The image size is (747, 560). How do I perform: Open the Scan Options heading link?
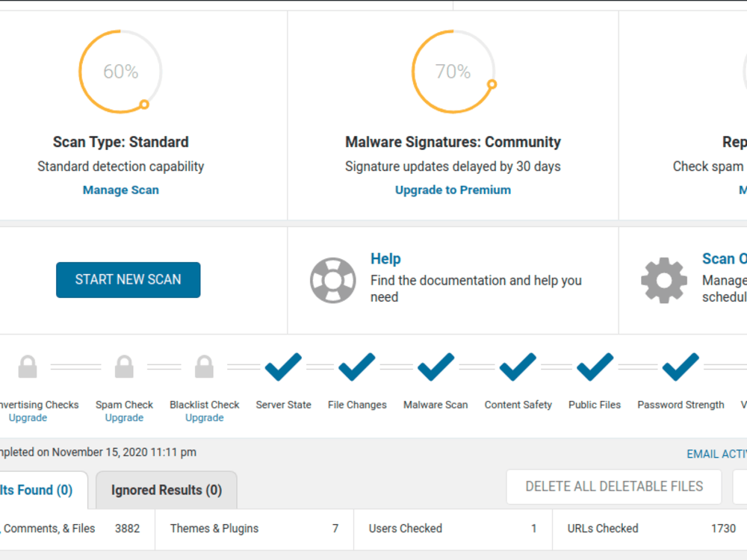pyautogui.click(x=724, y=258)
